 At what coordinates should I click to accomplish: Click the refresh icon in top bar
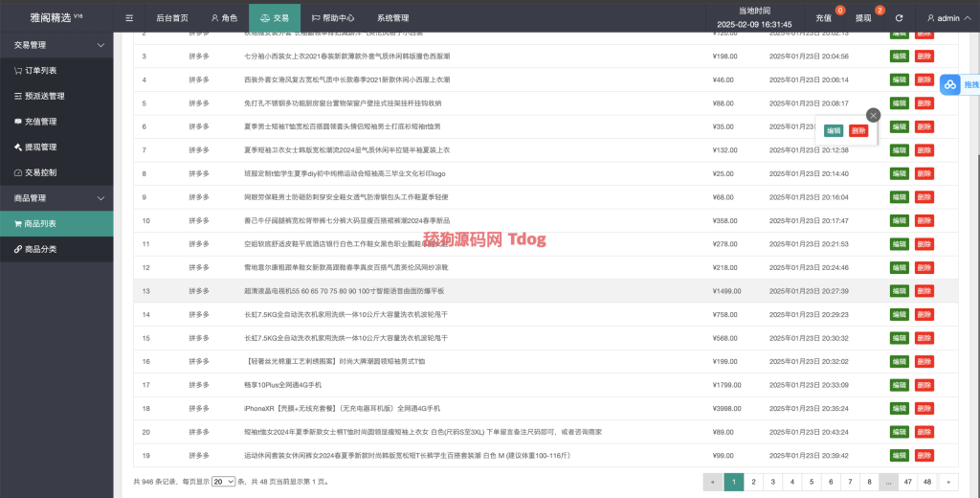pyautogui.click(x=899, y=18)
